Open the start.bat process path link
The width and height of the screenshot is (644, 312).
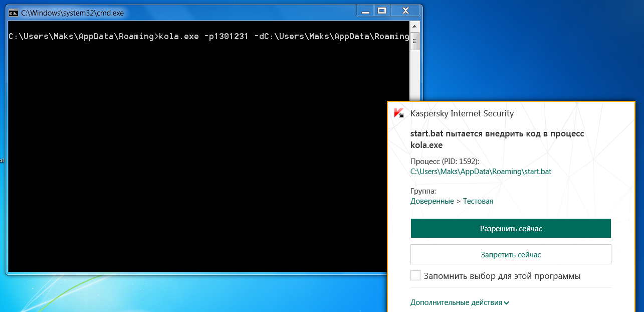[481, 172]
